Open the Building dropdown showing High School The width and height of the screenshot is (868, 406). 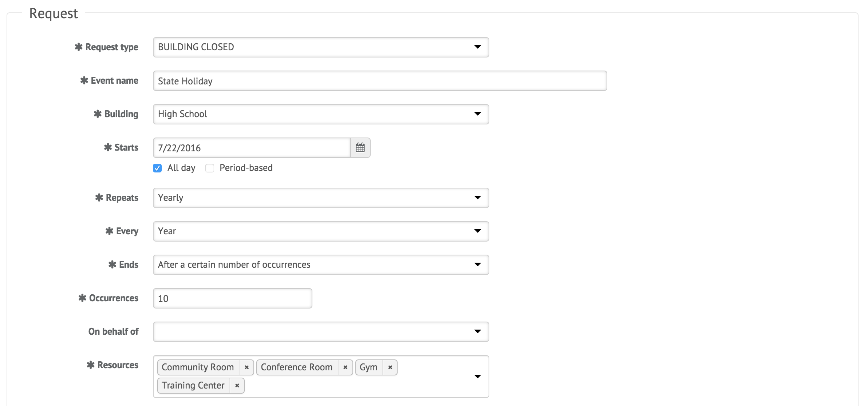[x=321, y=114]
